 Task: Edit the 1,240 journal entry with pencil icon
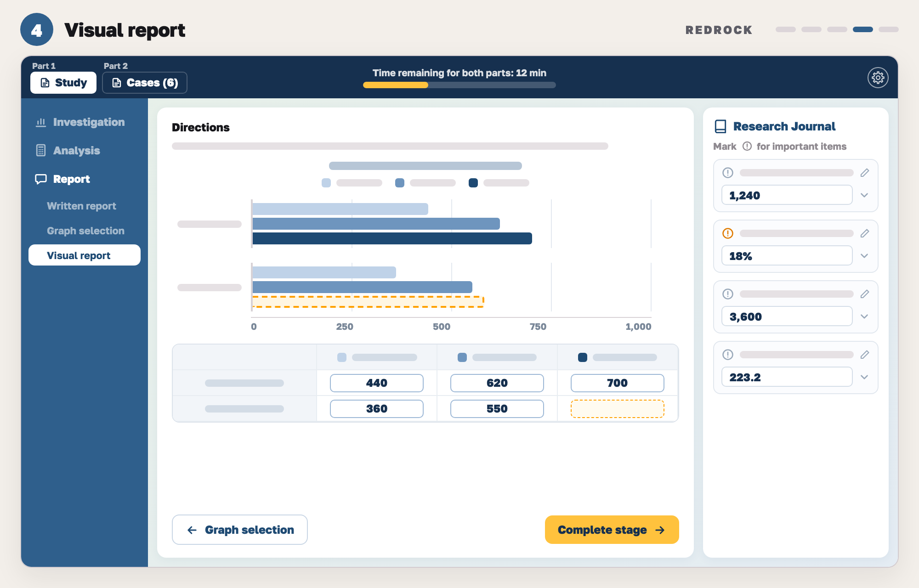click(865, 173)
